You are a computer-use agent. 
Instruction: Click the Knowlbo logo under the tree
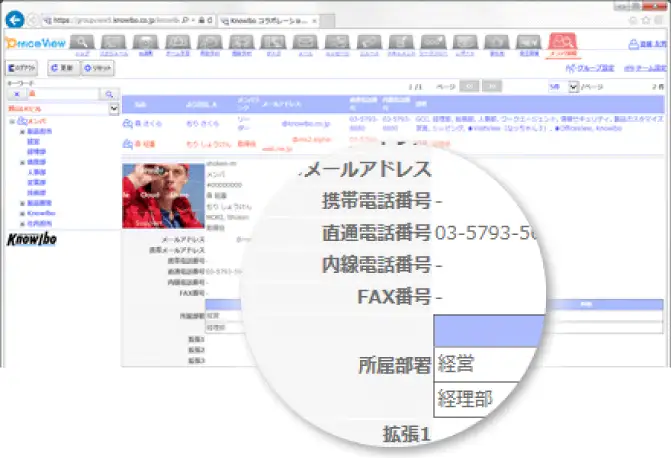coord(32,239)
